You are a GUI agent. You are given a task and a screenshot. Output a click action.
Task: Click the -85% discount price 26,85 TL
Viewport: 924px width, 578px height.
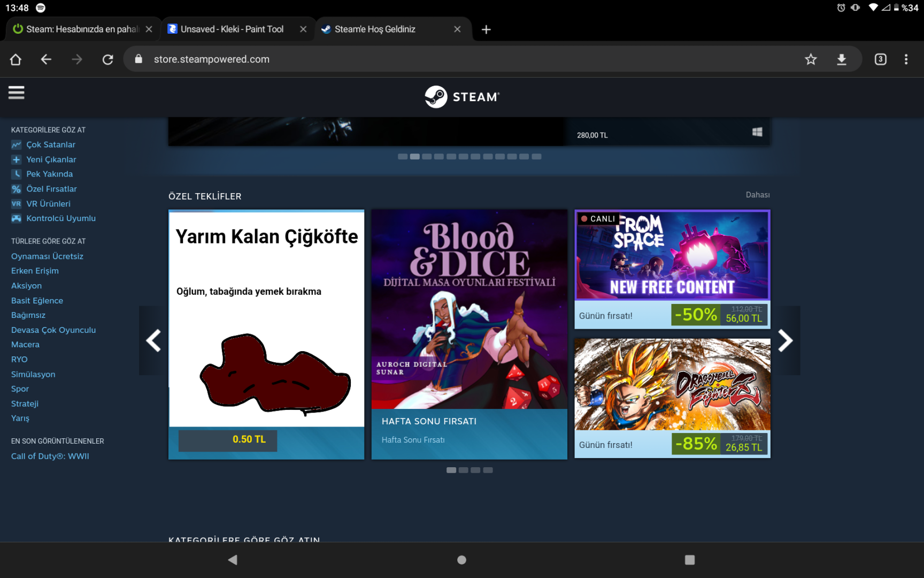point(719,444)
